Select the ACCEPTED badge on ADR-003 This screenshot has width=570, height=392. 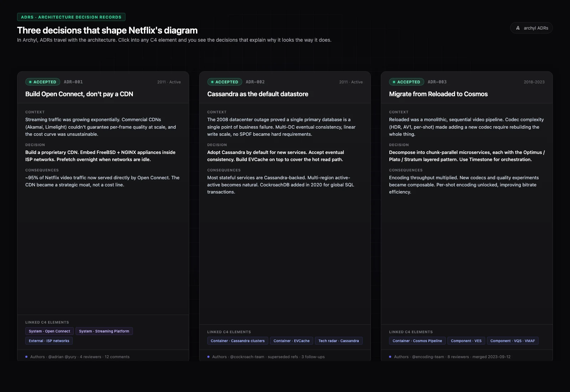point(406,82)
